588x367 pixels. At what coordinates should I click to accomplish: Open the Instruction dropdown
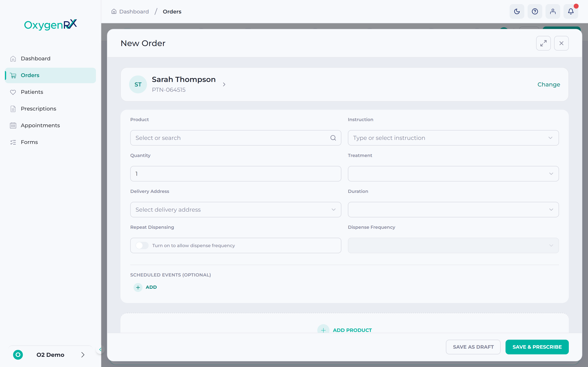click(453, 138)
